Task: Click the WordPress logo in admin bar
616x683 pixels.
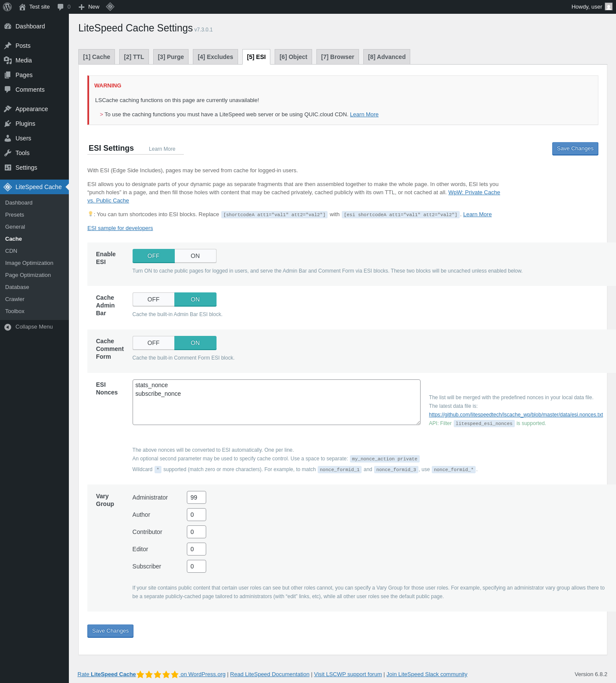Action: coord(7,7)
